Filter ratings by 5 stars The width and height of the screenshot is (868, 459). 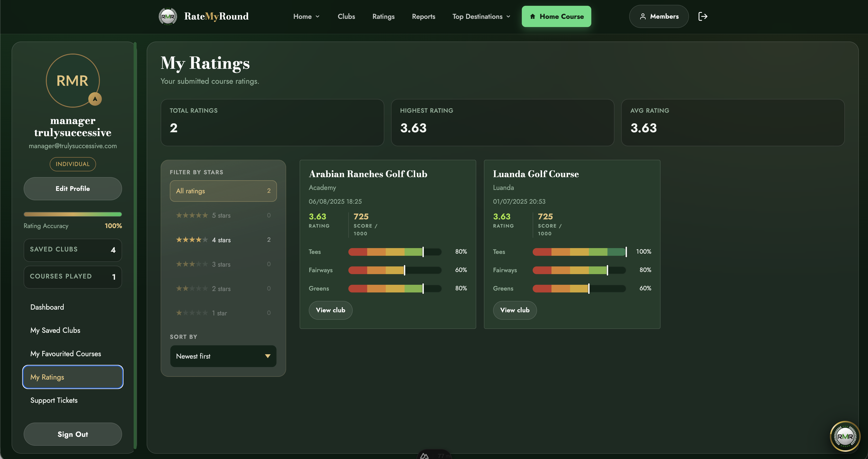point(223,215)
